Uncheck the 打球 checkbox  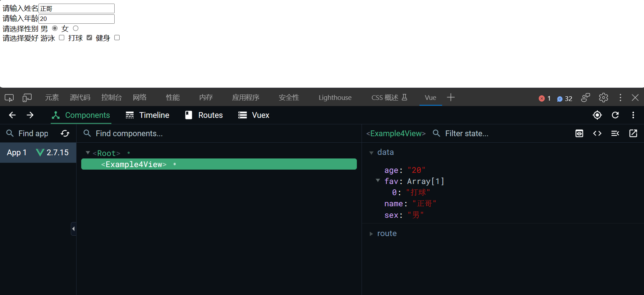click(x=89, y=38)
